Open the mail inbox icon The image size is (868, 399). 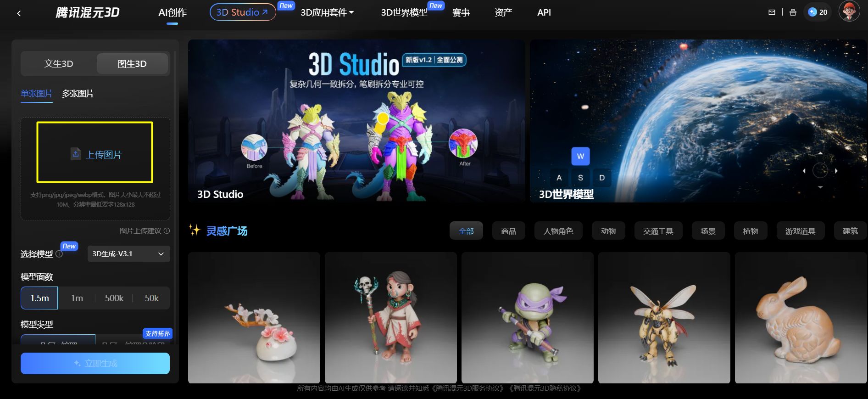[772, 12]
